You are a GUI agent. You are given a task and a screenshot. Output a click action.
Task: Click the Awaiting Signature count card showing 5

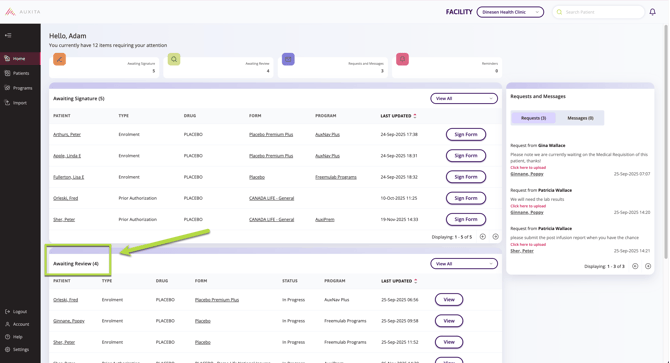[x=104, y=67]
